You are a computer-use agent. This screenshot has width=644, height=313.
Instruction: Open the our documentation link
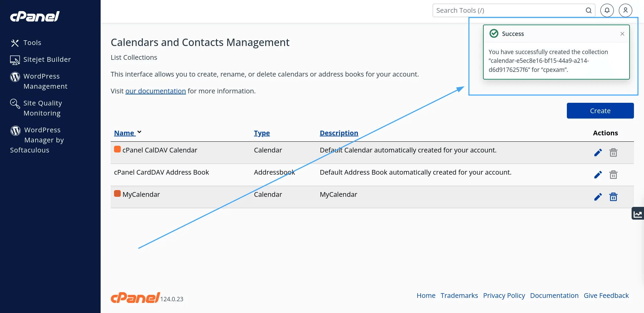155,91
